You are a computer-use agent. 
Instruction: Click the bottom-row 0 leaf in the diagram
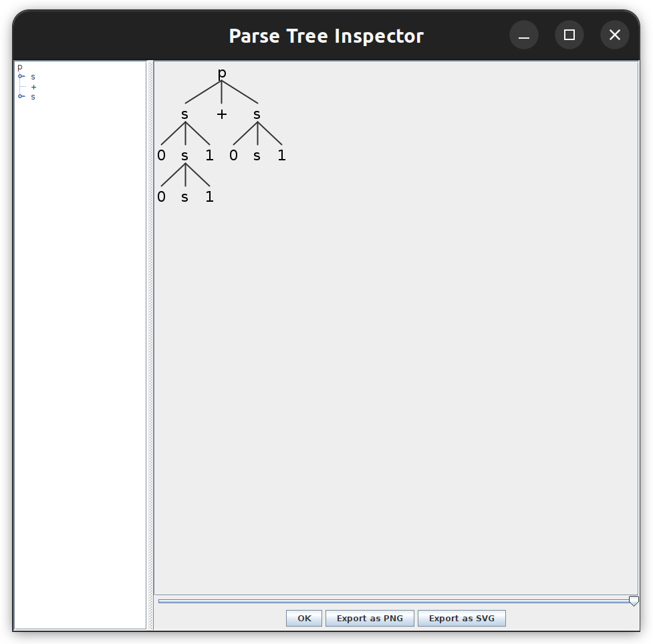162,196
